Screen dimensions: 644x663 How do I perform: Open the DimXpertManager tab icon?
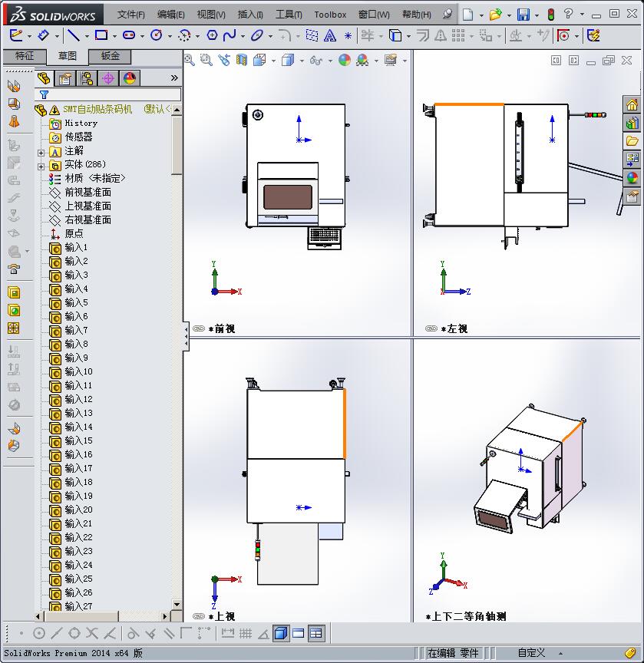coord(108,78)
